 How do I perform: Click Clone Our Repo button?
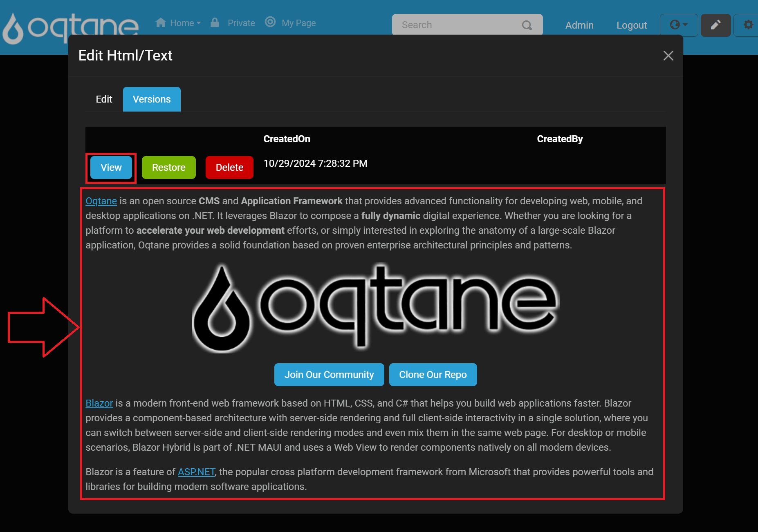click(x=433, y=375)
